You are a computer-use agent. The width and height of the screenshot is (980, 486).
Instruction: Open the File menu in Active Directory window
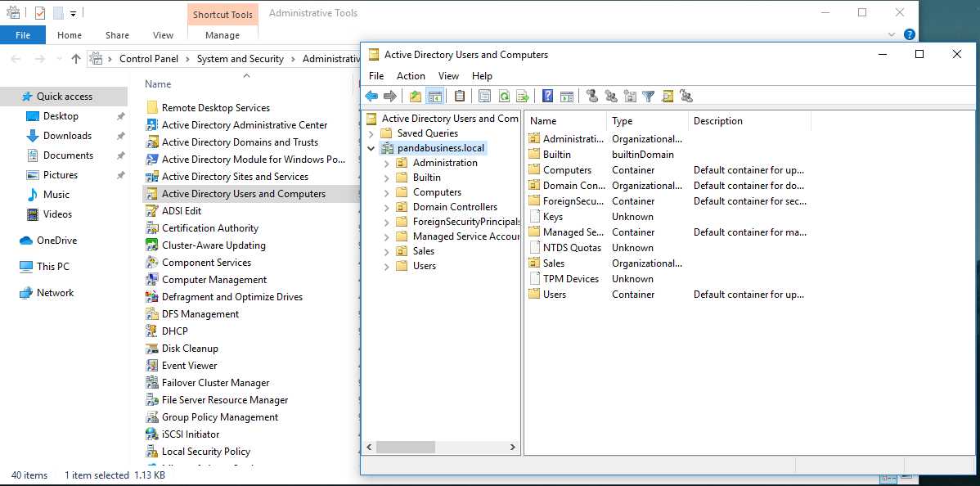pyautogui.click(x=376, y=76)
